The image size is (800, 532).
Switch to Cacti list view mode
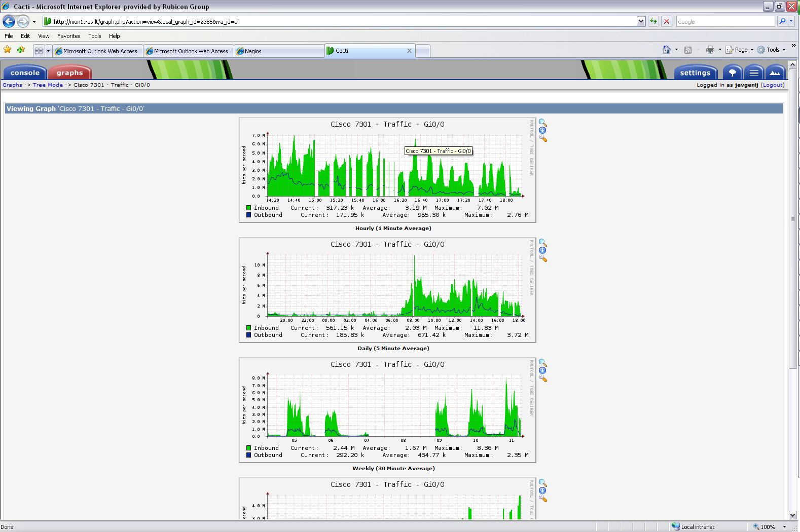754,72
